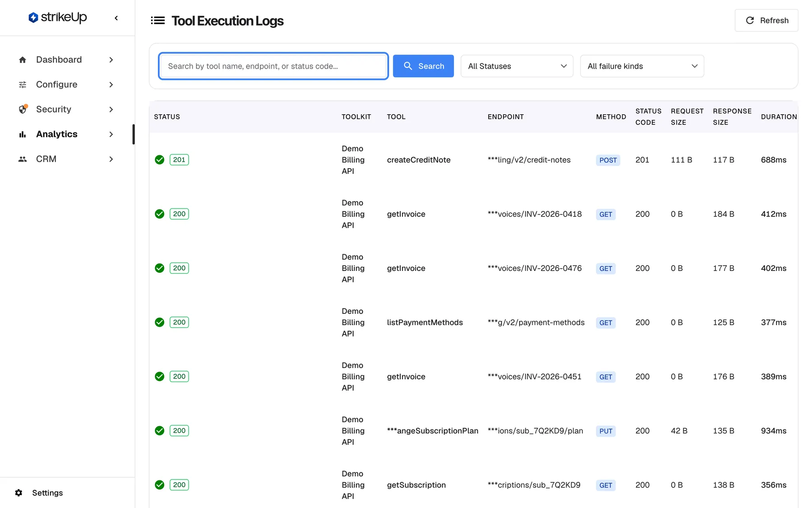Select the Analytics menu item
The image size is (812, 508).
pos(66,134)
